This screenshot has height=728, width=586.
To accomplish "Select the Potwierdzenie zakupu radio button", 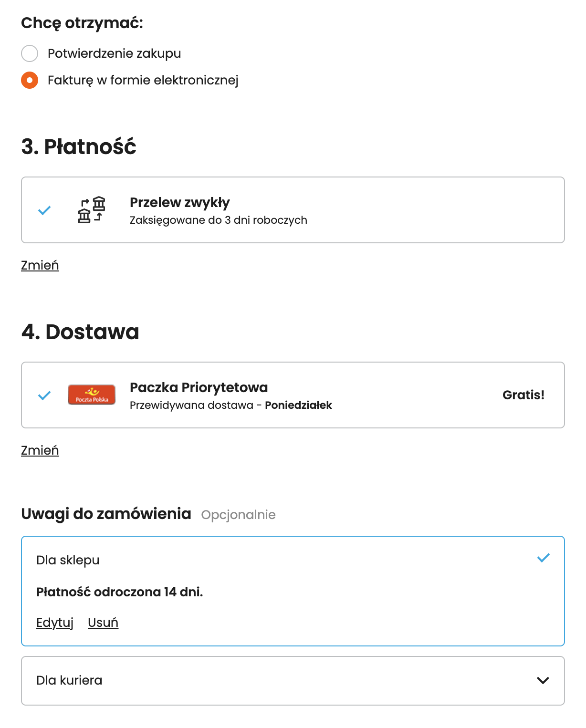I will coord(30,53).
